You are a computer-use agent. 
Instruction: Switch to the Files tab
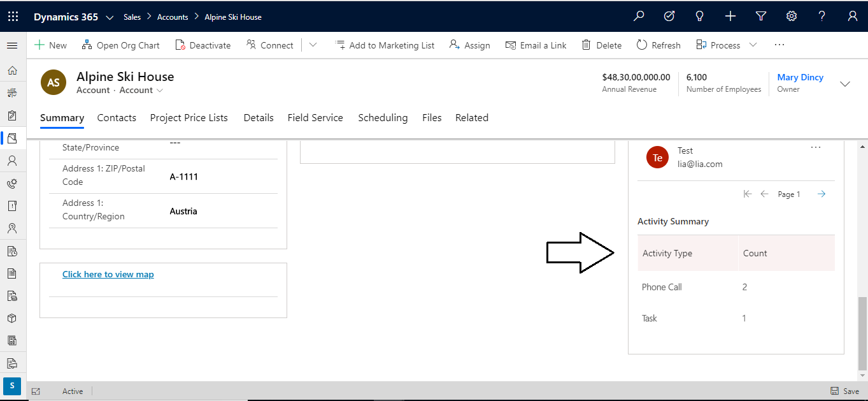tap(432, 118)
